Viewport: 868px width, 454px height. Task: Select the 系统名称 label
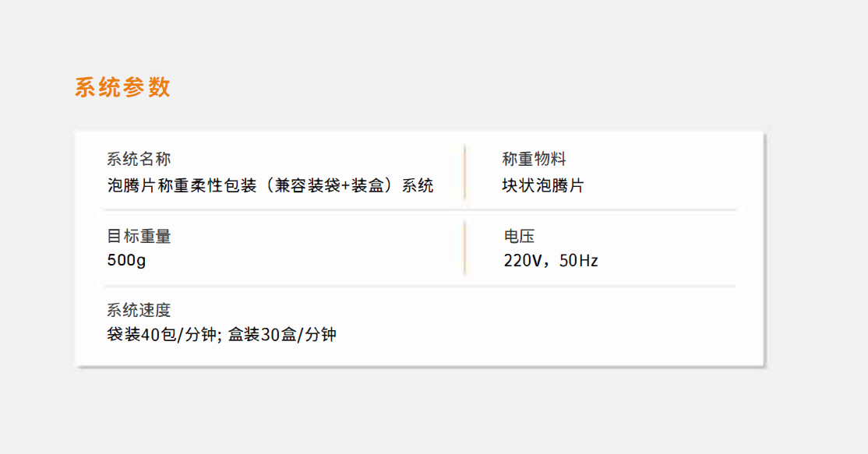139,160
